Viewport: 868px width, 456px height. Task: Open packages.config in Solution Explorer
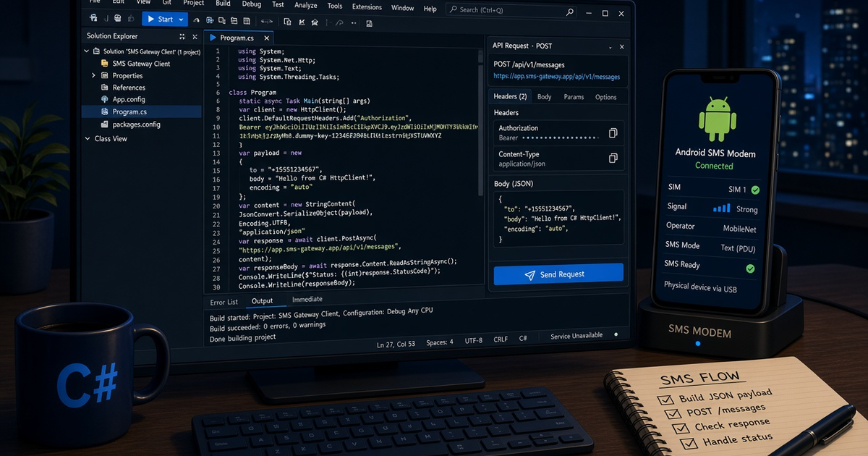pos(136,124)
